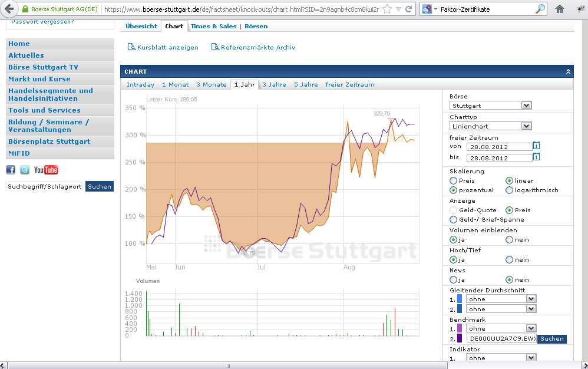Image resolution: width=588 pixels, height=369 pixels.
Task: Click the browser back arrow button
Action: pos(9,9)
